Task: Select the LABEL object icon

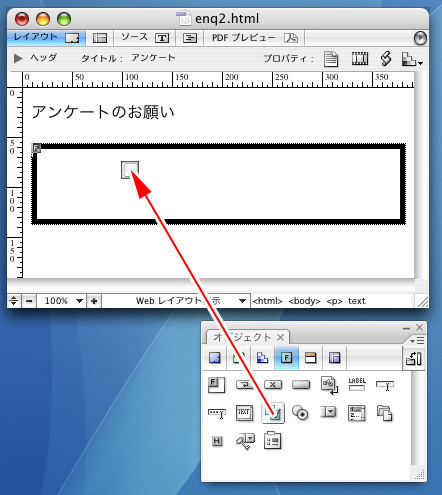Action: coord(357,384)
